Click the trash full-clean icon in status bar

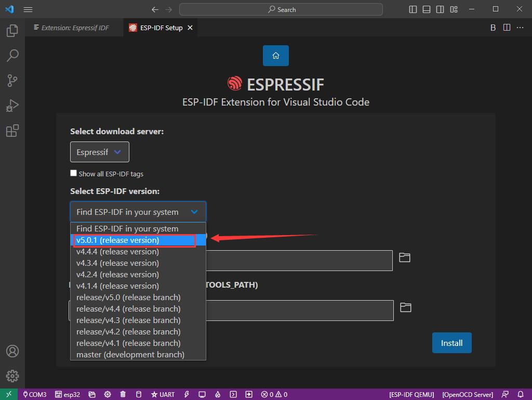pyautogui.click(x=123, y=394)
